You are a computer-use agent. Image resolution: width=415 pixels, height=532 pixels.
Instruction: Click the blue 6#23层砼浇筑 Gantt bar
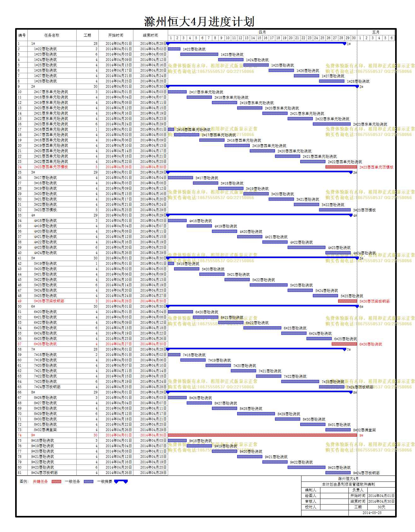262,328
